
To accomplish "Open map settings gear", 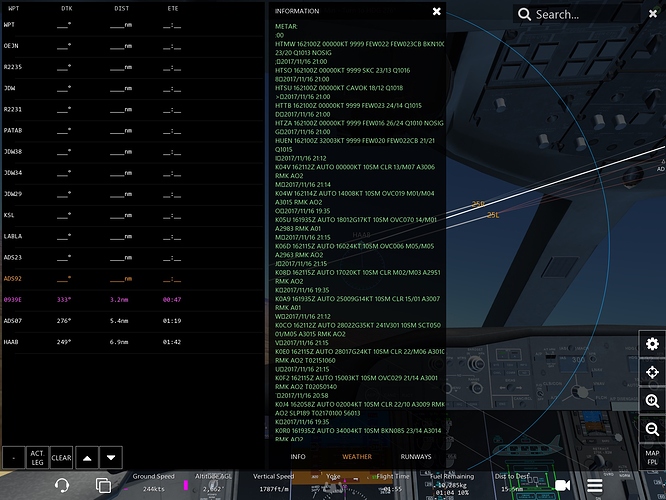I will [652, 343].
